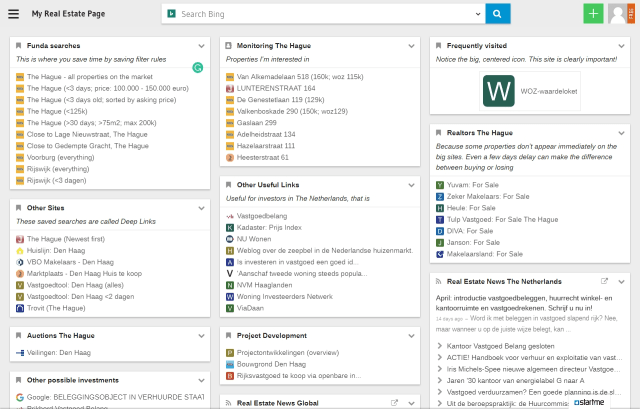The height and width of the screenshot is (409, 640).
Task: Open 'Rijswijk (<3 dagen)' link
Action: point(56,180)
